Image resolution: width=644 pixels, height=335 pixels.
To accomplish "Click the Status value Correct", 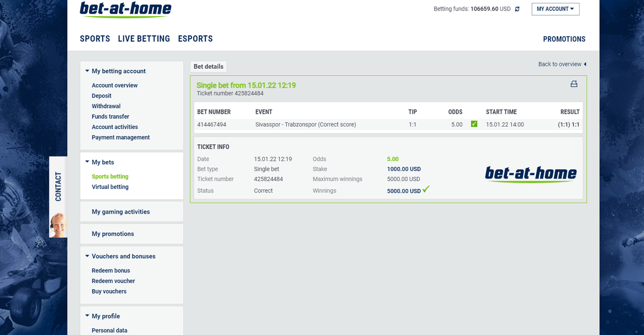I will [263, 191].
